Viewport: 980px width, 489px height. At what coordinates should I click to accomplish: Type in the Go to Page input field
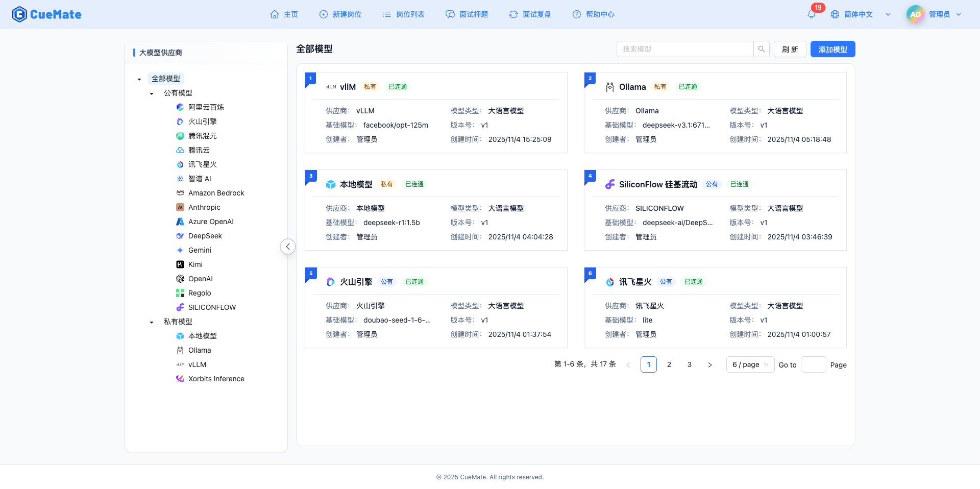point(814,364)
